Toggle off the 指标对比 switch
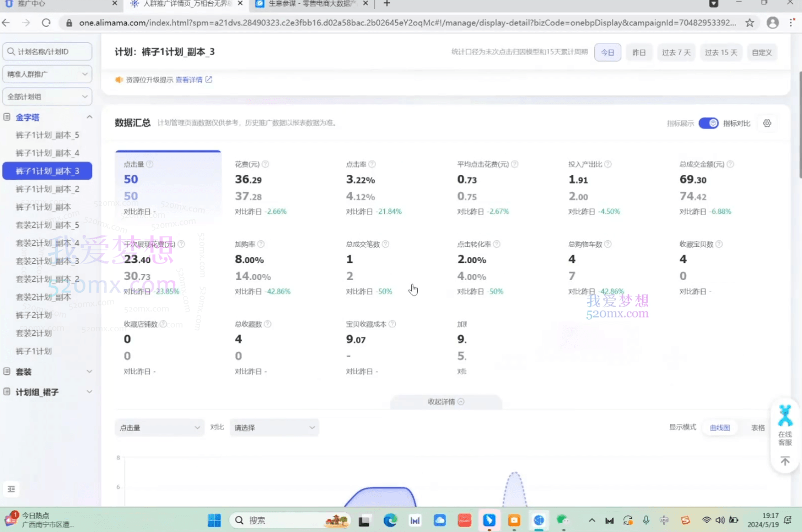Screen dimensions: 802x532 (x=709, y=123)
